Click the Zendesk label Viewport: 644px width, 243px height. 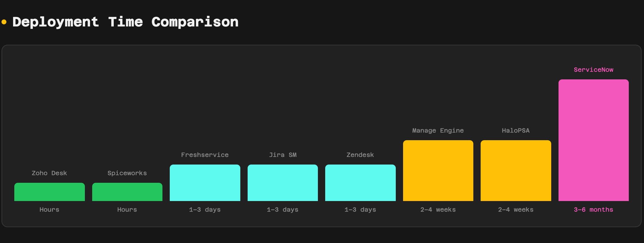(x=360, y=155)
